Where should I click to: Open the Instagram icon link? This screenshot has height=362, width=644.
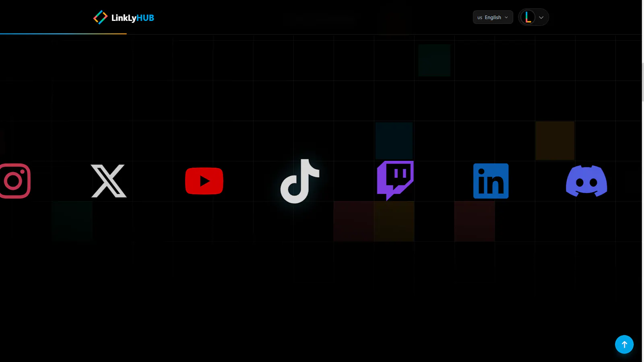pos(15,181)
